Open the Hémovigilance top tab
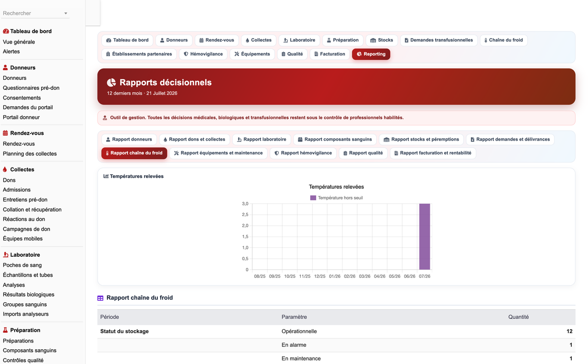 pyautogui.click(x=203, y=54)
